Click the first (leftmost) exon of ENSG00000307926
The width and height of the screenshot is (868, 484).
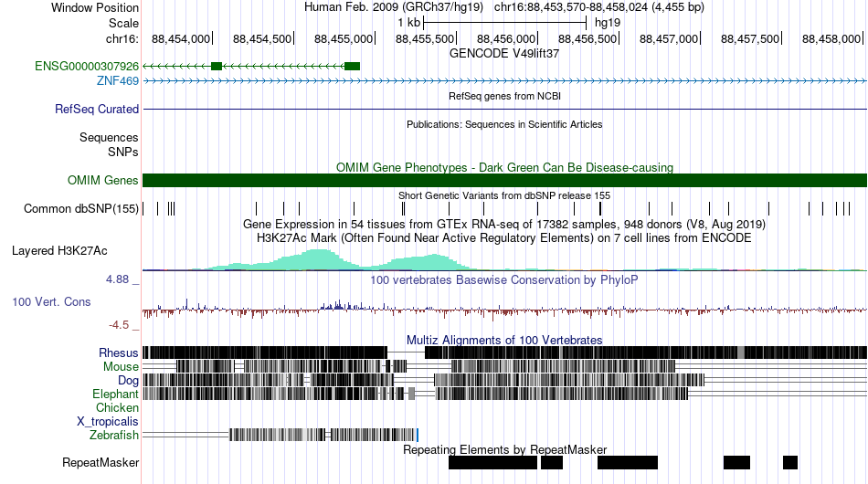point(217,67)
